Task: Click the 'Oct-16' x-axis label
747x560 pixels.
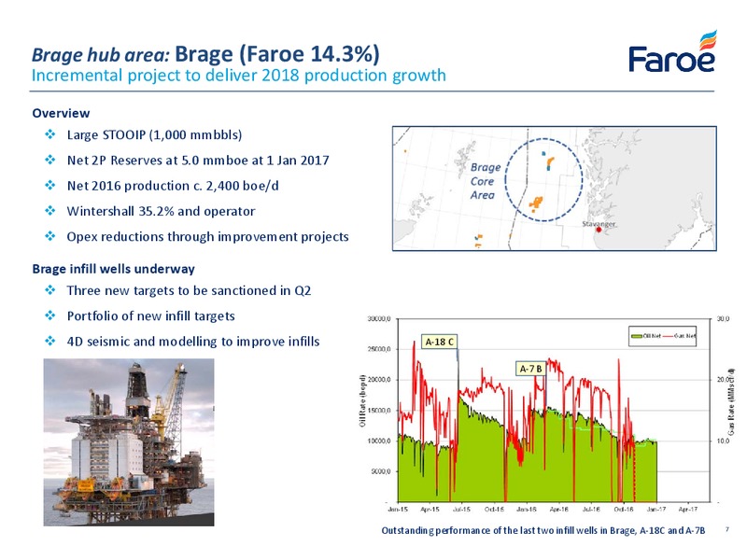Action: coord(623,509)
